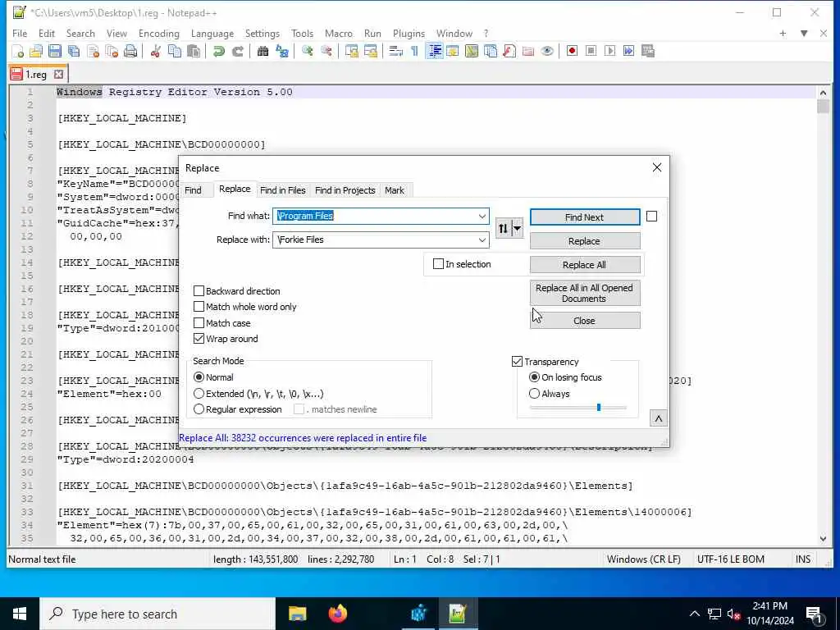Click the Save recorded macro icon
Viewport: 840px width, 630px height.
tap(648, 51)
